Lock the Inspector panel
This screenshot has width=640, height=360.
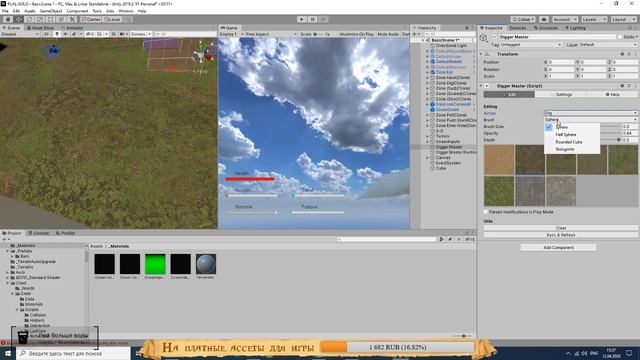[630, 28]
